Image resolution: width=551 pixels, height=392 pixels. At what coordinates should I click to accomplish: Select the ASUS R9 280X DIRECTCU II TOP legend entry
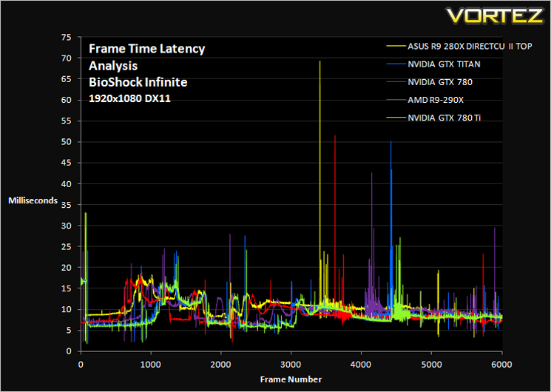[x=459, y=46]
